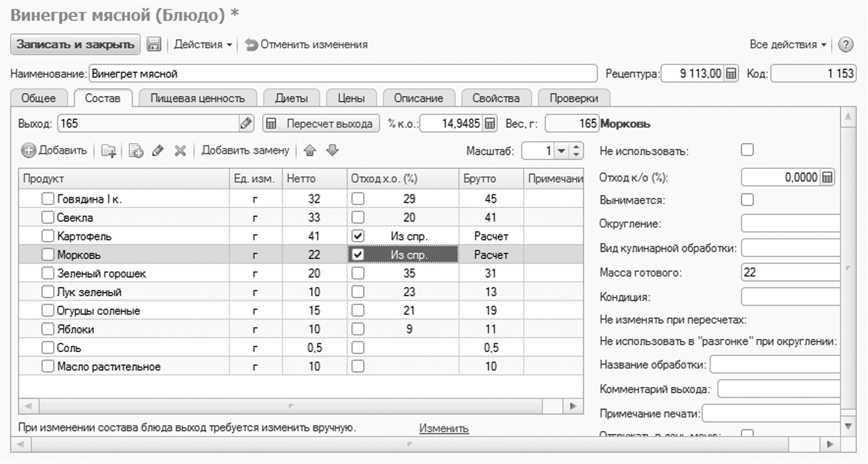The height and width of the screenshot is (464, 868).
Task: Enable the Не использовать checkbox
Action: (747, 150)
